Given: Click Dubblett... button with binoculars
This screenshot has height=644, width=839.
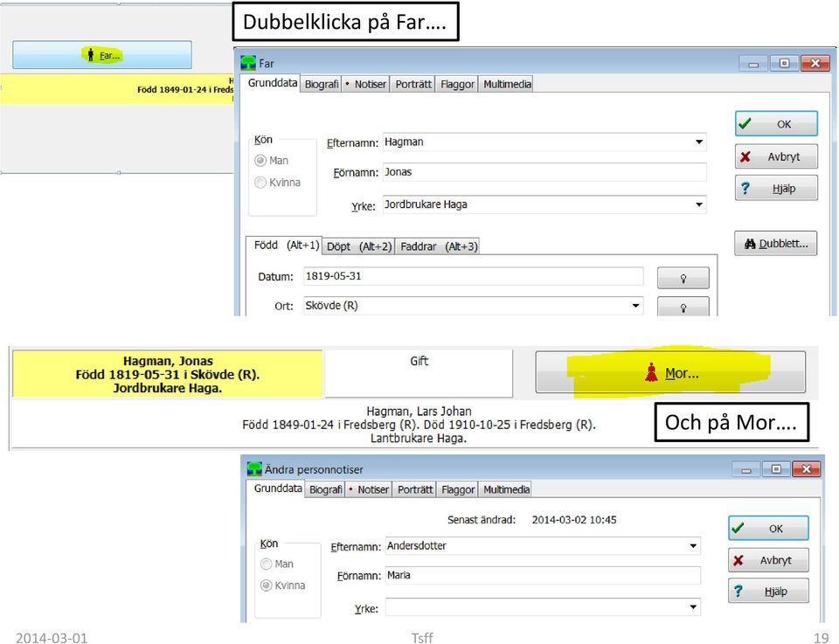Looking at the screenshot, I should [x=776, y=244].
